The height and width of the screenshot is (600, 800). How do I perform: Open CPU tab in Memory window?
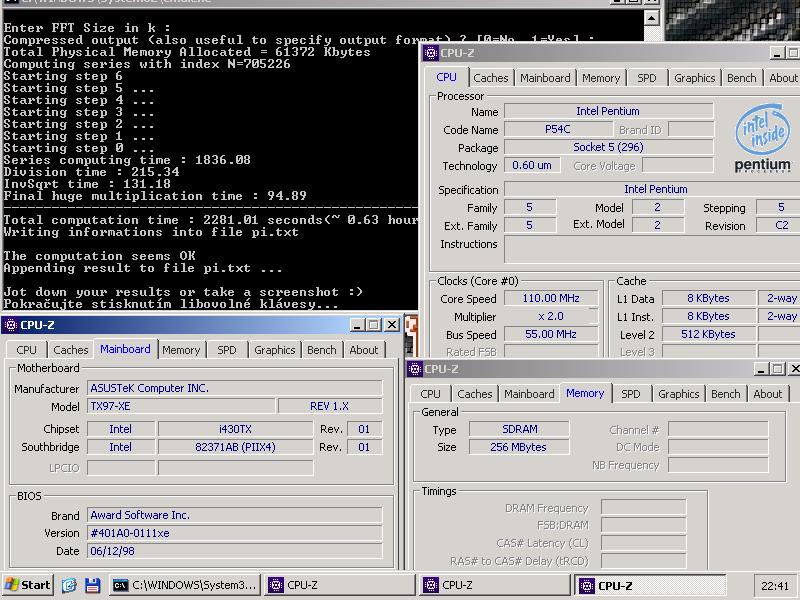pyautogui.click(x=430, y=394)
